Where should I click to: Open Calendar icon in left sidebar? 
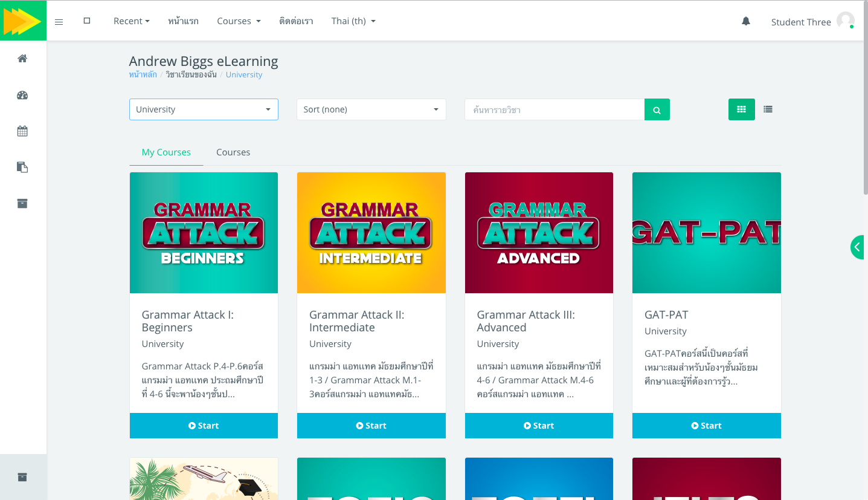tap(22, 131)
